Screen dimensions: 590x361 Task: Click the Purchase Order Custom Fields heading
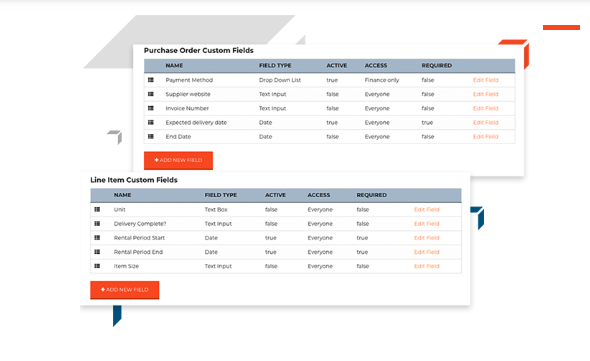click(199, 50)
